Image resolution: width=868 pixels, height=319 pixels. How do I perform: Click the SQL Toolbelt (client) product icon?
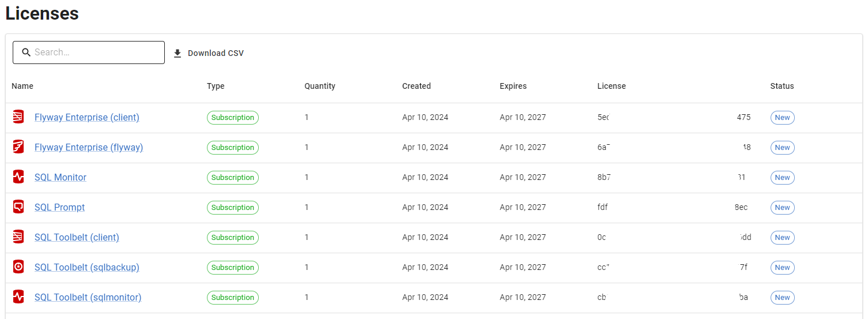(x=18, y=237)
